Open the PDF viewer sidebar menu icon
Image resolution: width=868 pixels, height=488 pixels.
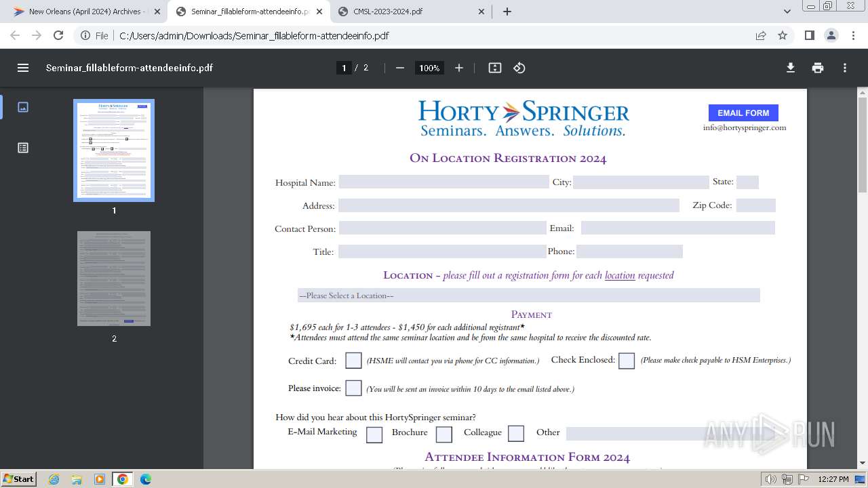click(23, 68)
